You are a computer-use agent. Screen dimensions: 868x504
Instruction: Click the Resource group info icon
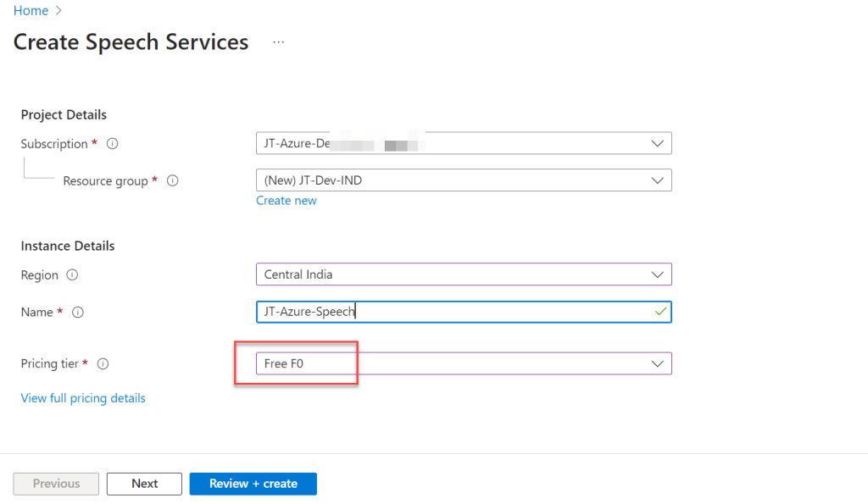(173, 181)
